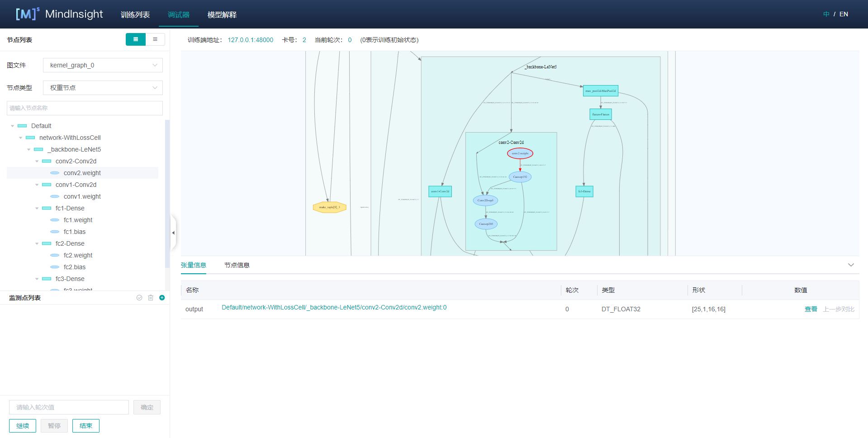This screenshot has width=868, height=438.
Task: Click the watchpoint check-circle icon
Action: click(x=139, y=298)
